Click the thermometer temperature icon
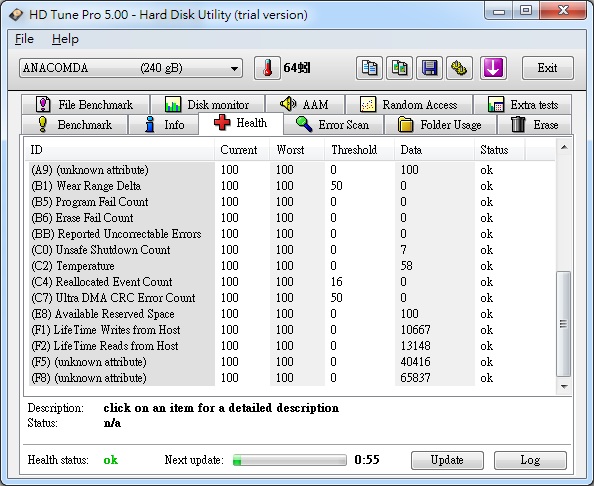Screen dimensions: 594x486 click(267, 68)
